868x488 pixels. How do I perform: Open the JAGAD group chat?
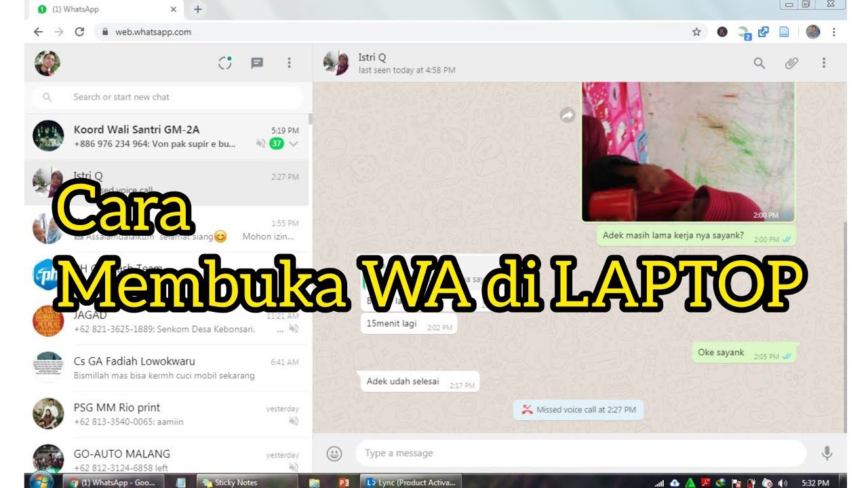click(167, 322)
